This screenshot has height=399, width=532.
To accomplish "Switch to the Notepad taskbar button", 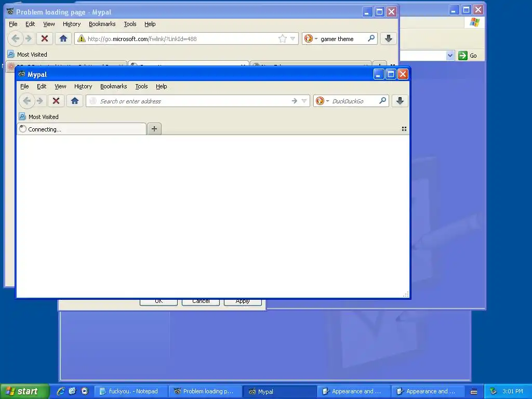I will [130, 391].
